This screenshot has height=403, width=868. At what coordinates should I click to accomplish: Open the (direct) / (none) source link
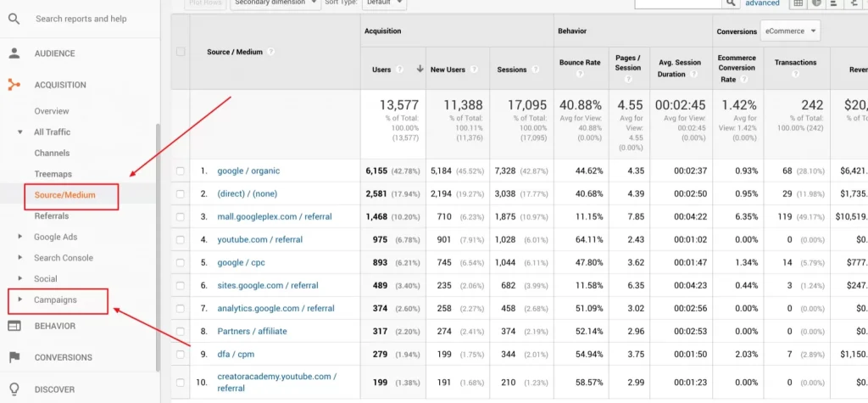tap(247, 194)
